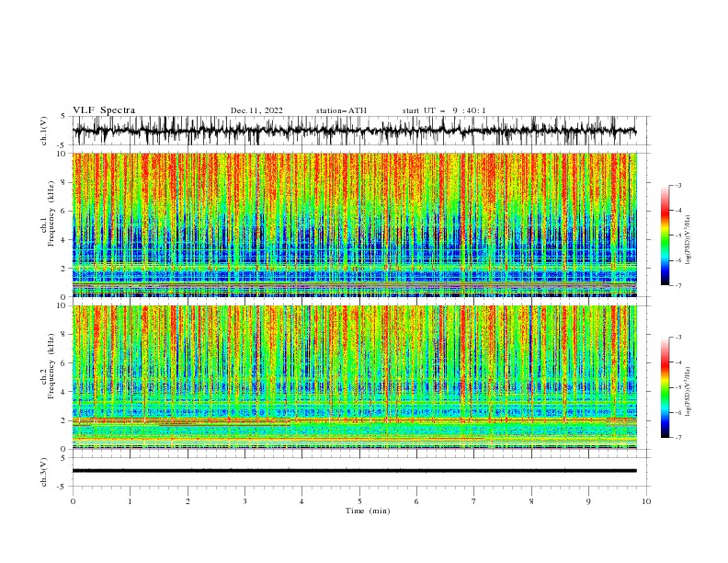
Task: Click the ch.1 color bar "log(PSD)(V²/Hz)" label
Action: tap(688, 241)
